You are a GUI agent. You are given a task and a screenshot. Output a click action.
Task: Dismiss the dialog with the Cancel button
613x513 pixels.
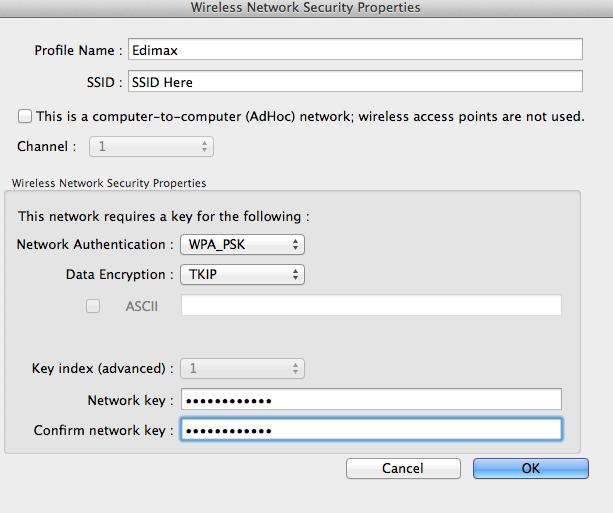click(x=403, y=468)
